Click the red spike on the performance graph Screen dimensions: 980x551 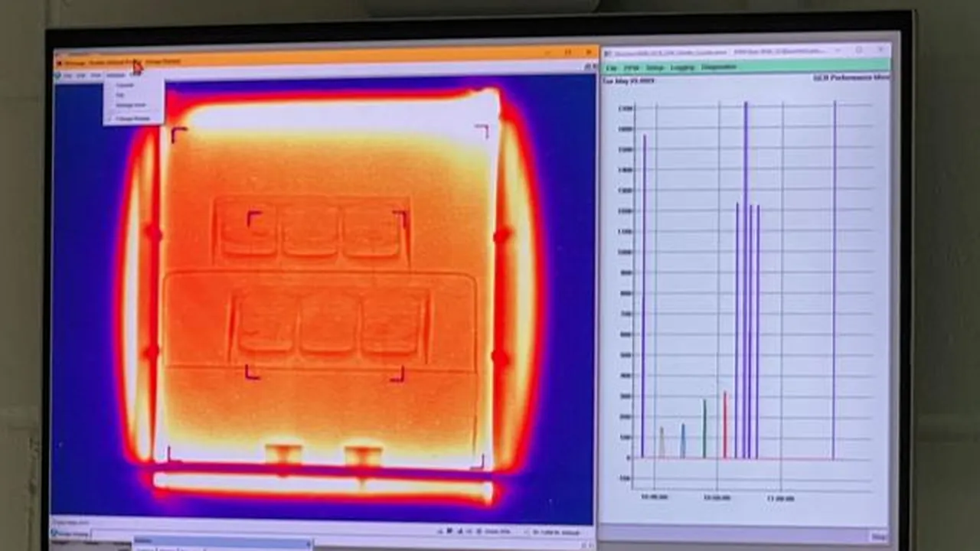tap(725, 425)
